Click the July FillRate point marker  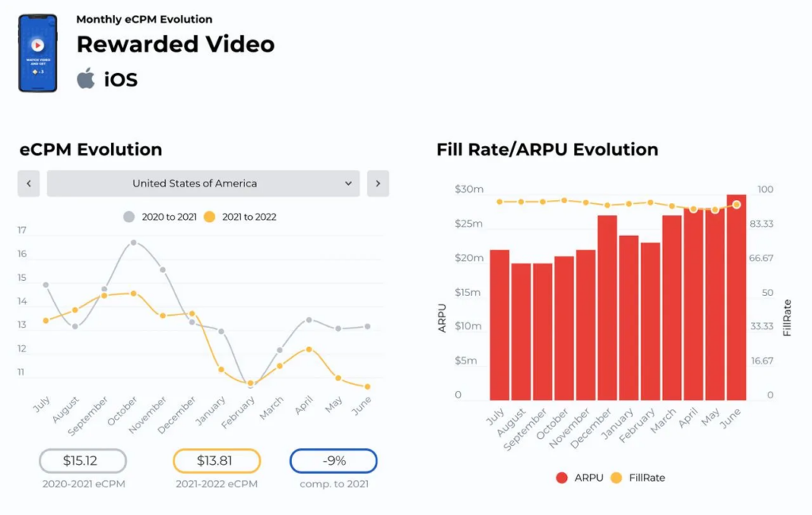pos(500,202)
